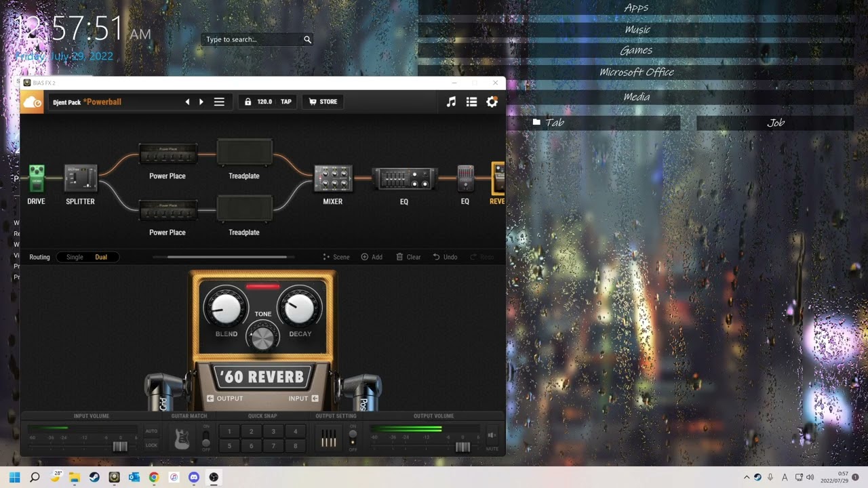Expand the Apps desktop bar
This screenshot has width=868, height=488.
[636, 8]
